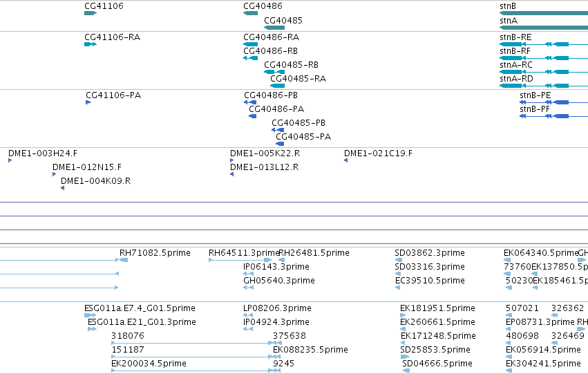Open EST RH26481.5prime
588x374 pixels.
[x=314, y=253]
